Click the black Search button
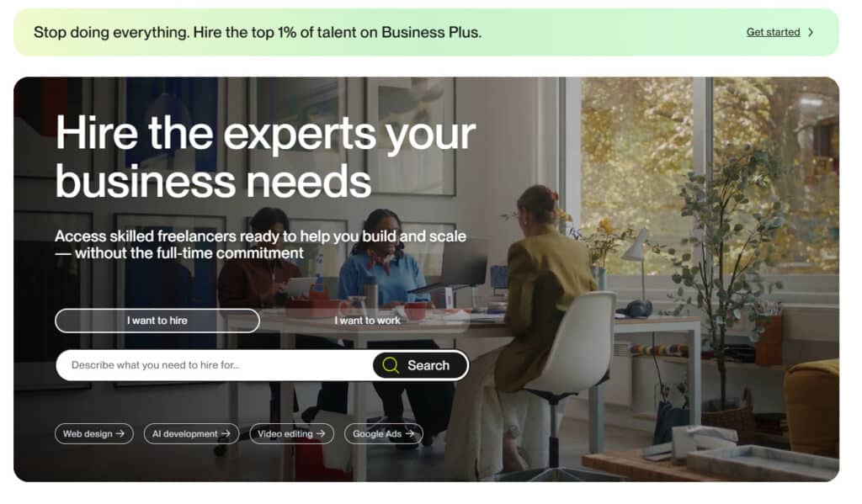Viewport: 862px width, 504px height. pos(421,365)
